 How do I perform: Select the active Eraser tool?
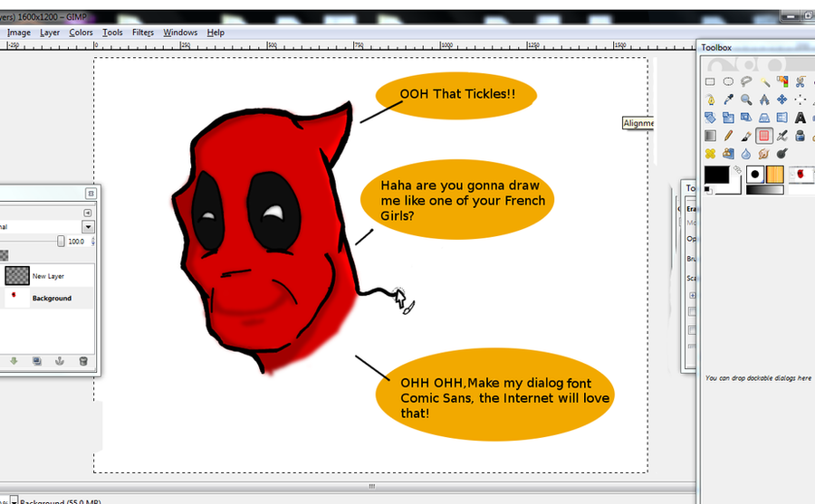pyautogui.click(x=764, y=136)
